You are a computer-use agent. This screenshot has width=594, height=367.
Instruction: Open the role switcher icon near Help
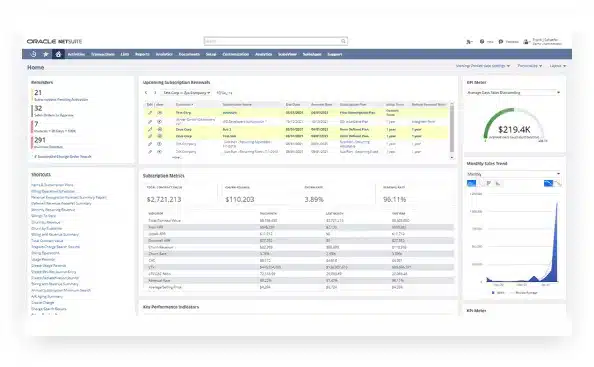point(469,42)
